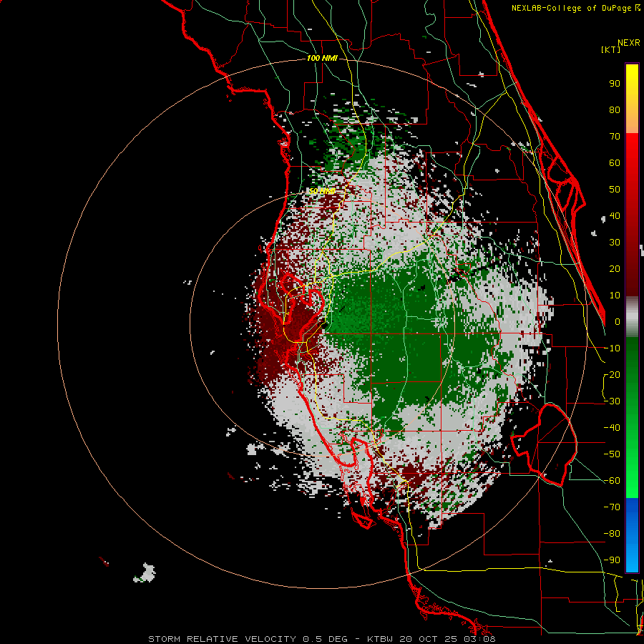Click the -30 knot scale label

click(612, 401)
